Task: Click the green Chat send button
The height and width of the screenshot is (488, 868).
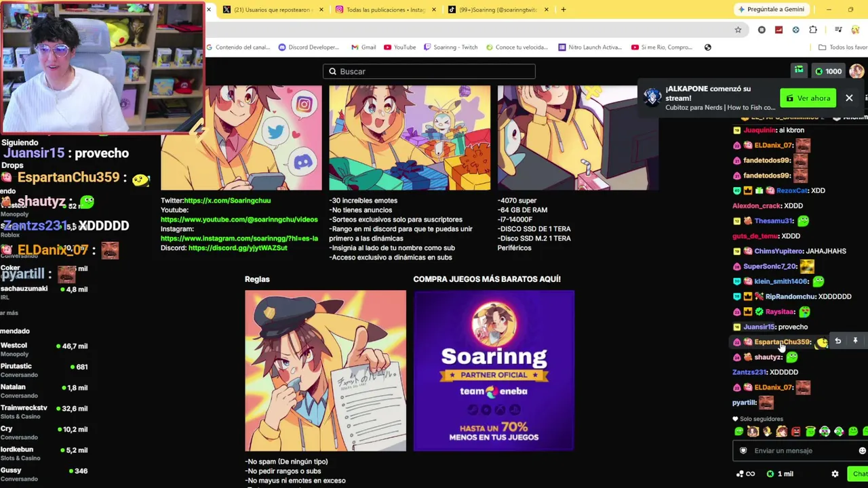Action: click(859, 474)
